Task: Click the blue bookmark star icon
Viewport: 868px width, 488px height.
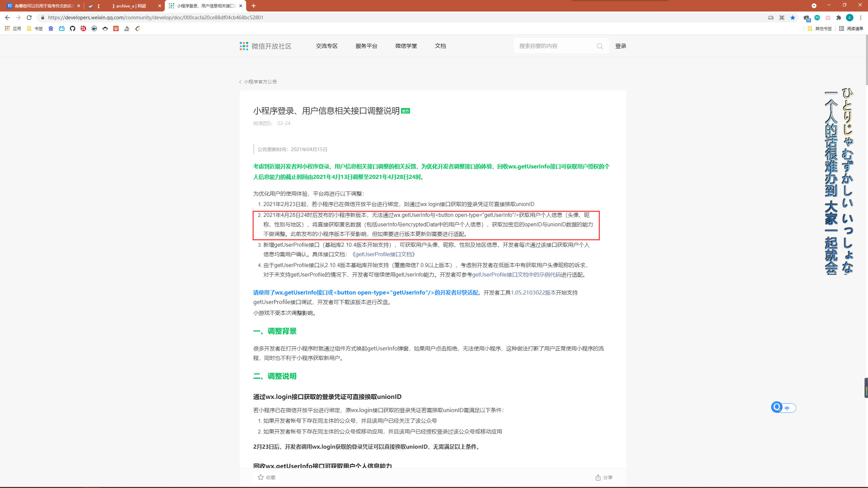Action: tap(793, 18)
